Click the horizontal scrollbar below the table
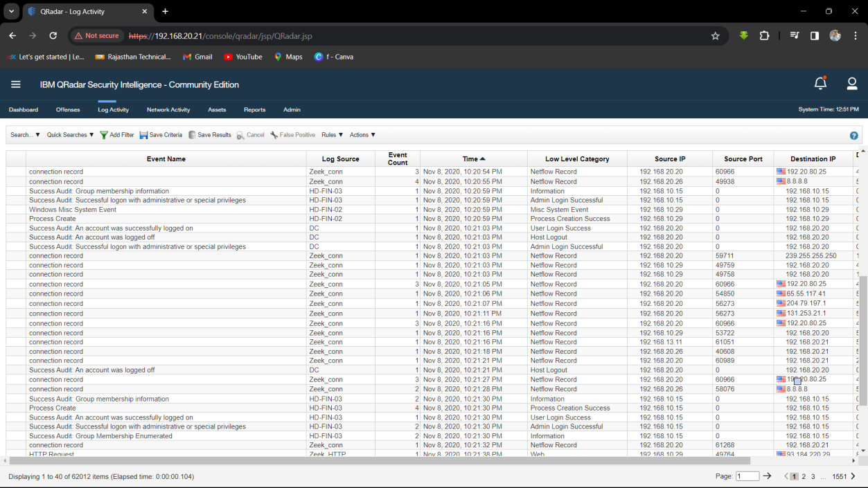The width and height of the screenshot is (868, 488). (380, 460)
